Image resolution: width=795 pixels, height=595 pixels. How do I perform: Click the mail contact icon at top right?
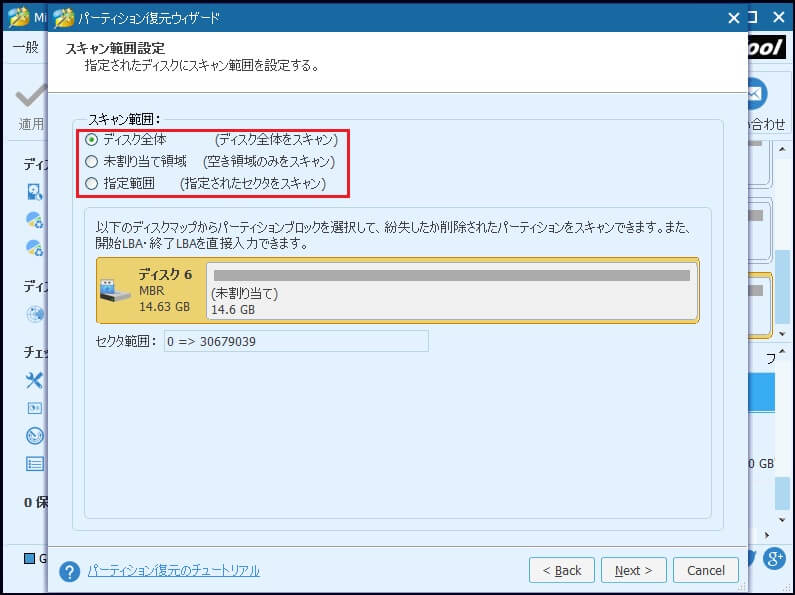[x=757, y=93]
